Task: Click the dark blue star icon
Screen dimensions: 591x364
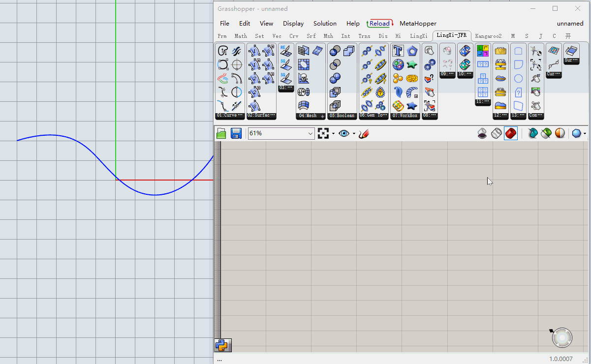Action: pos(412,106)
